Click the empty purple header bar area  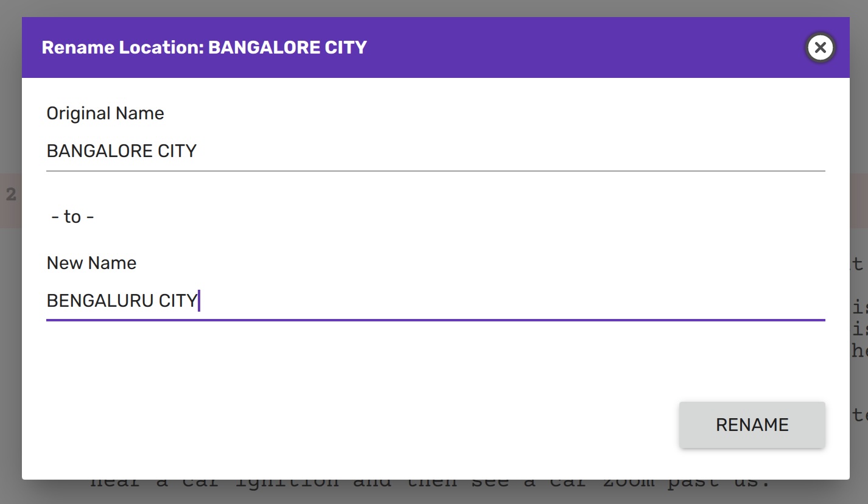pyautogui.click(x=578, y=47)
